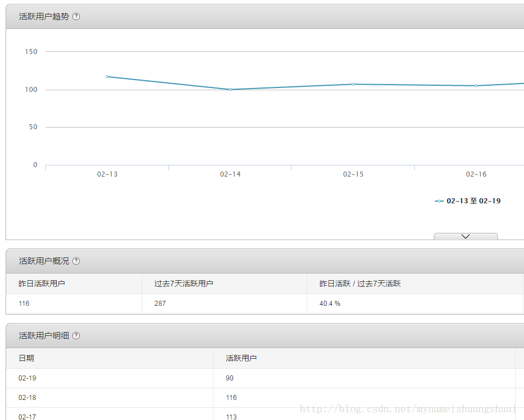Click help icon beside 活跃用户概况 title
The width and height of the screenshot is (524, 420).
click(x=76, y=261)
